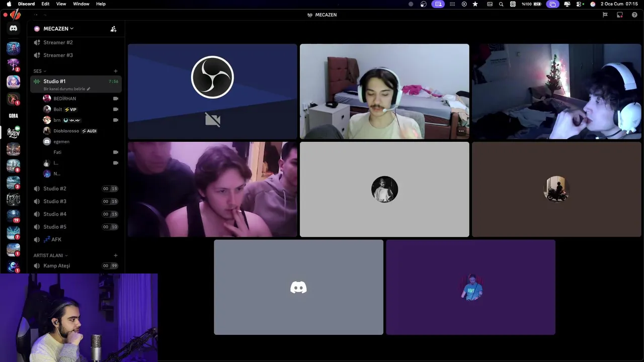This screenshot has width=644, height=362.
Task: Open the Edit menu
Action: pyautogui.click(x=45, y=4)
